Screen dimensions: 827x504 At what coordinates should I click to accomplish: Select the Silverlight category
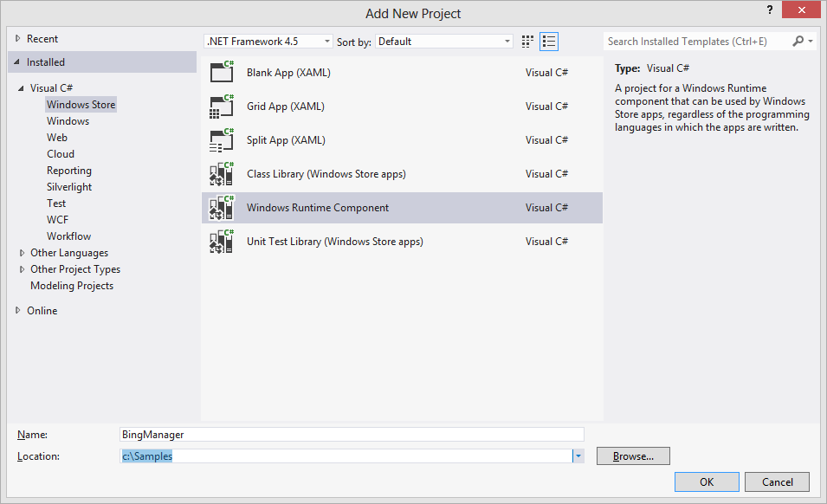(69, 187)
